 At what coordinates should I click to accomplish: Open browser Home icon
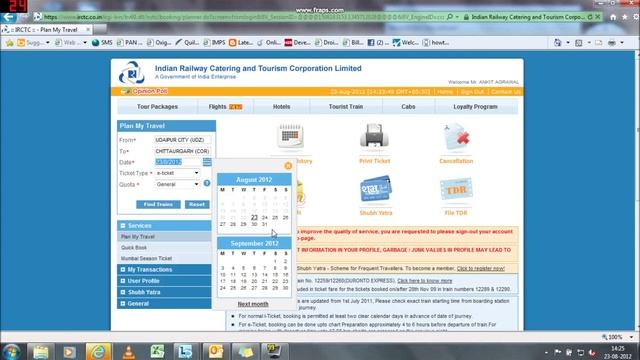coord(613,17)
